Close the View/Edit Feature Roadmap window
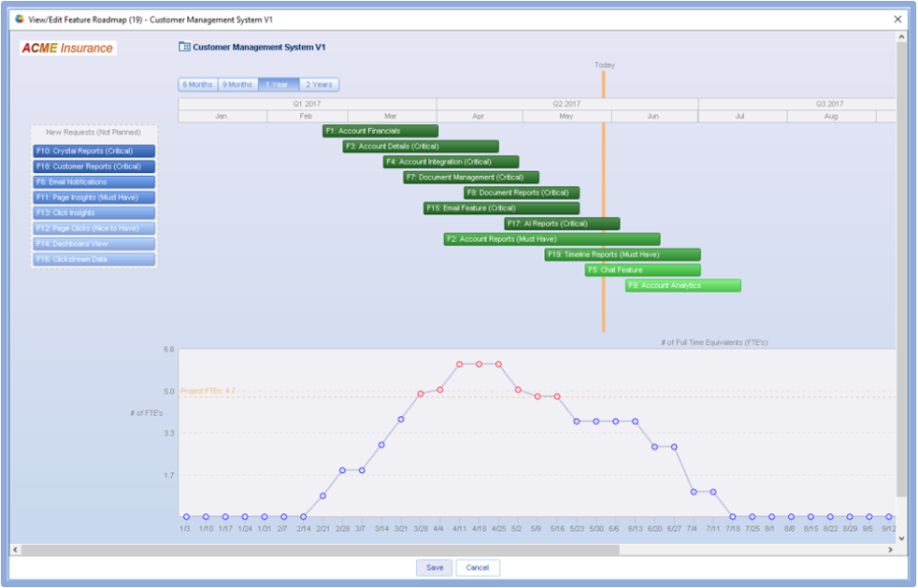Viewport: 918px width, 588px height. click(898, 19)
